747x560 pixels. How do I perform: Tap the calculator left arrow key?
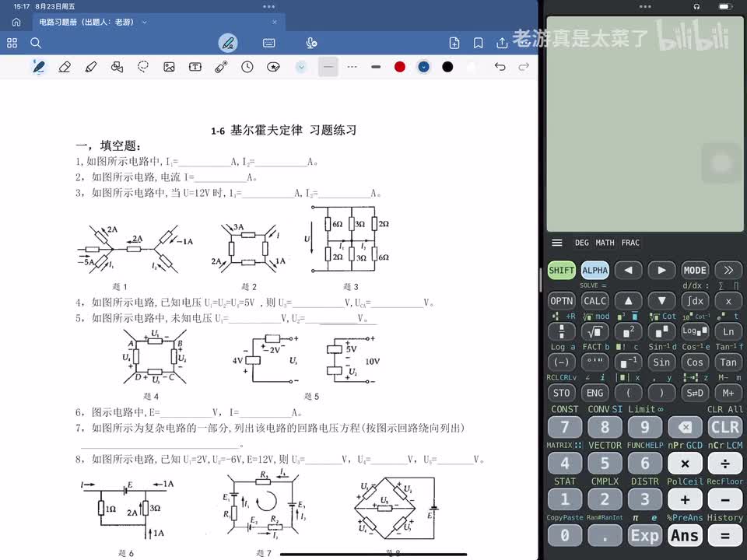[629, 271]
